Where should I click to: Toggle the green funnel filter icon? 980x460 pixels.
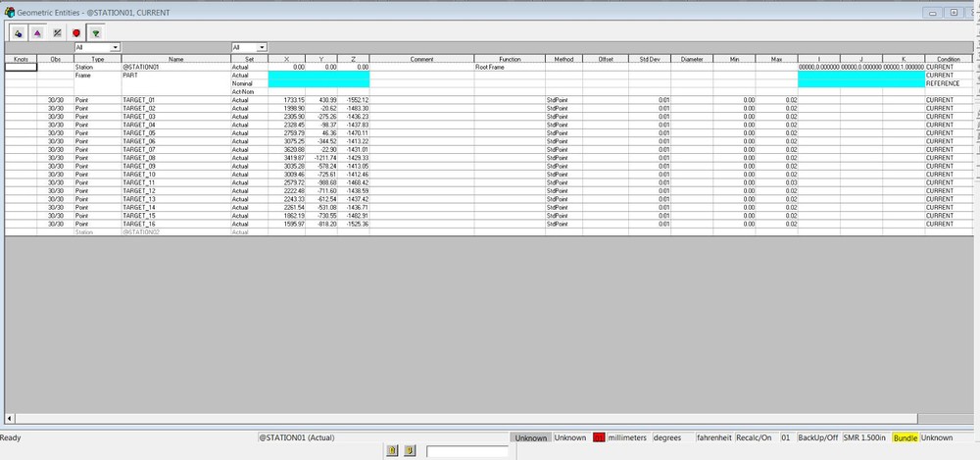[x=96, y=32]
